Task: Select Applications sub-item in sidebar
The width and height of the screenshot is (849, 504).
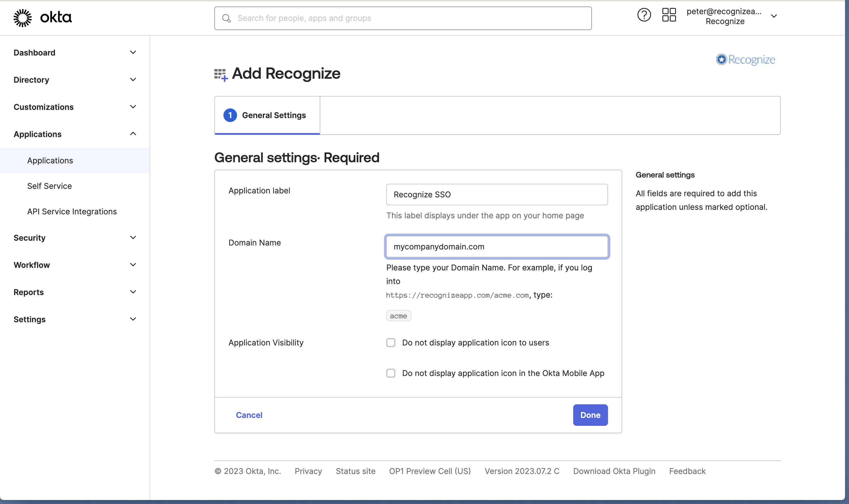Action: point(75,160)
